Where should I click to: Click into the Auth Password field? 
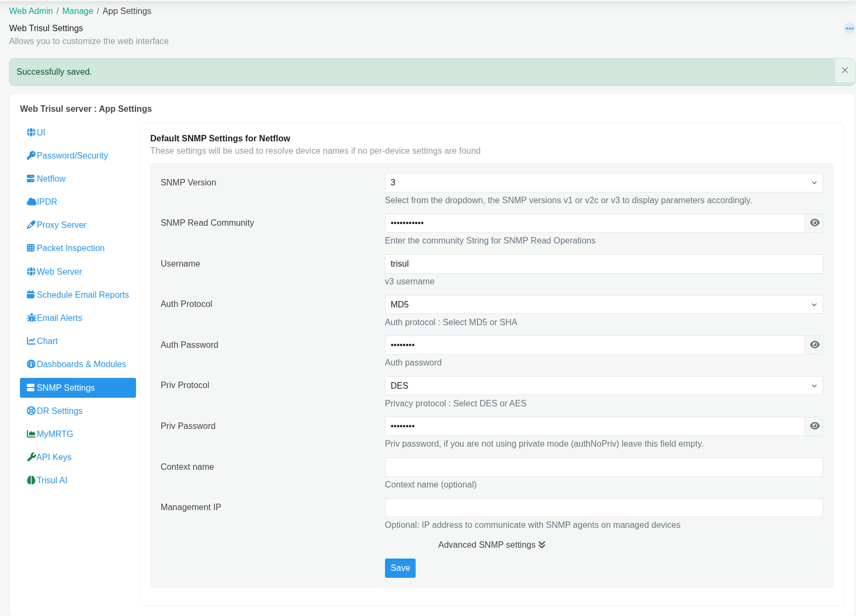595,345
